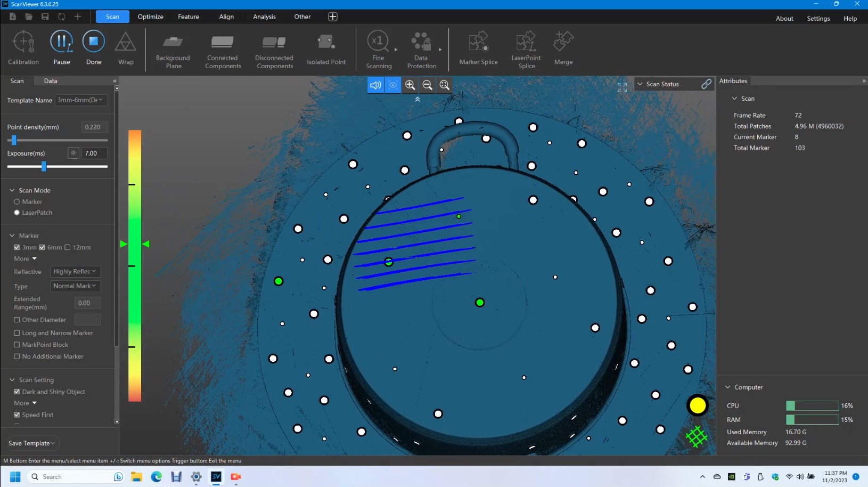Viewport: 868px width, 487px height.
Task: Open Save Template dropdown
Action: (32, 443)
